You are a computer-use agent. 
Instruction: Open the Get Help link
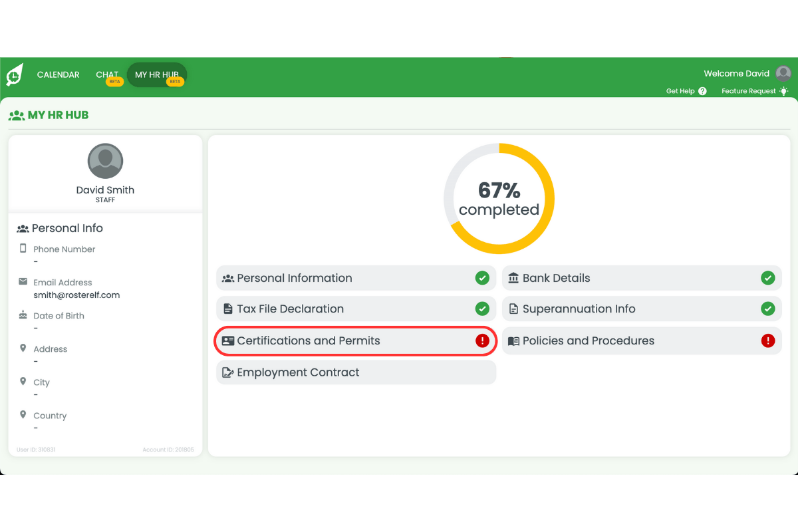[x=680, y=91]
